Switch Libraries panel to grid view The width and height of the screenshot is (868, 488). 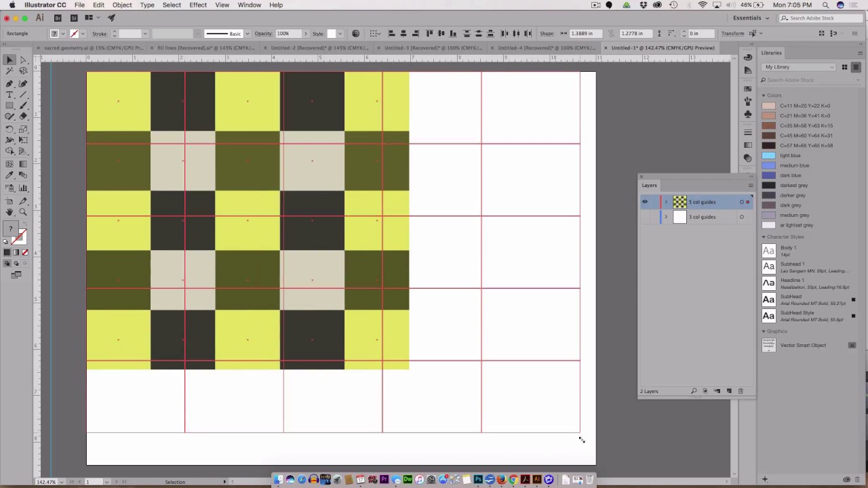pos(844,67)
